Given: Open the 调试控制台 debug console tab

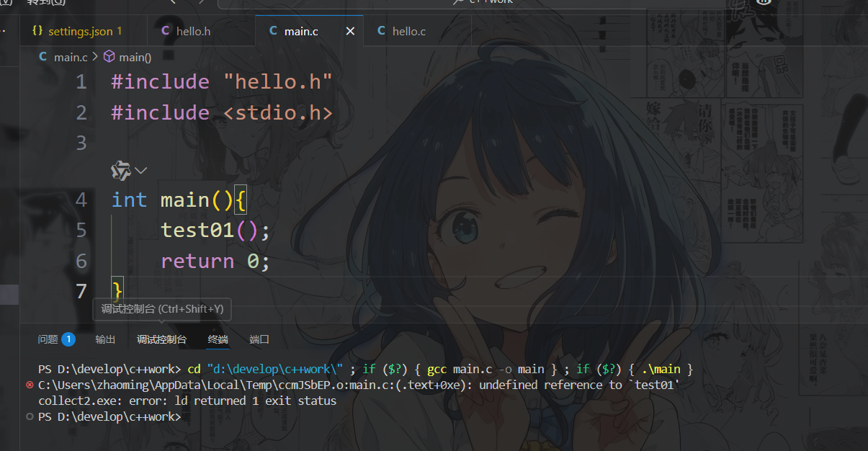Looking at the screenshot, I should [162, 339].
